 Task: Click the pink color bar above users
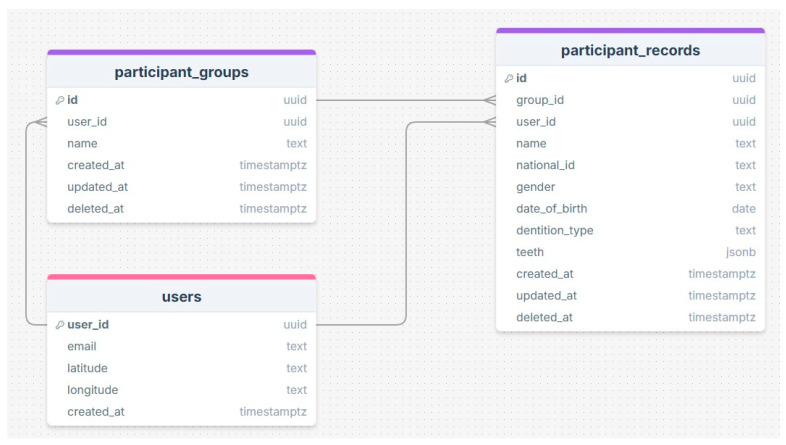click(181, 277)
